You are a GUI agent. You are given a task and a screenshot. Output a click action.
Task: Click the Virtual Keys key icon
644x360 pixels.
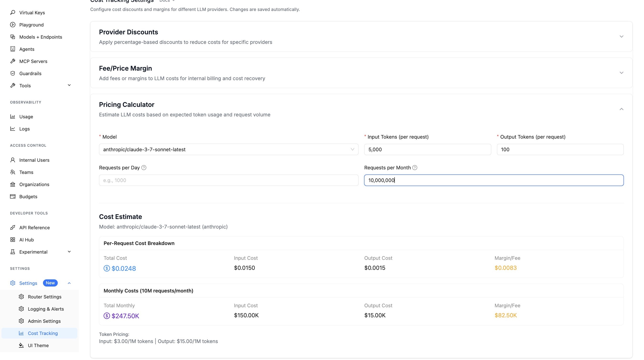point(13,12)
